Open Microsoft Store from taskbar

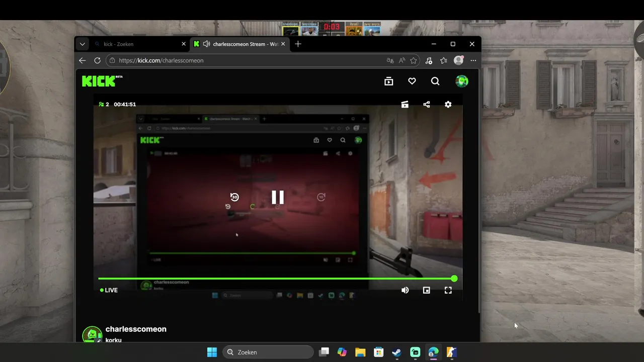(x=378, y=352)
